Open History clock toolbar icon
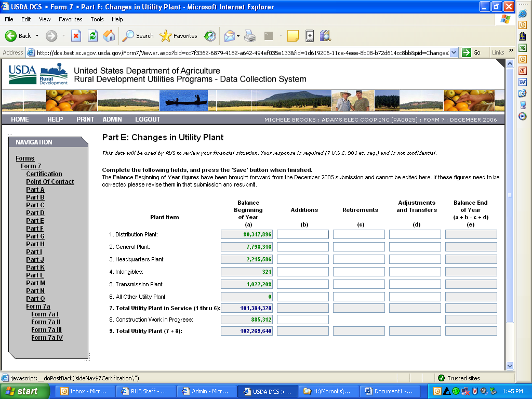 pos(210,36)
